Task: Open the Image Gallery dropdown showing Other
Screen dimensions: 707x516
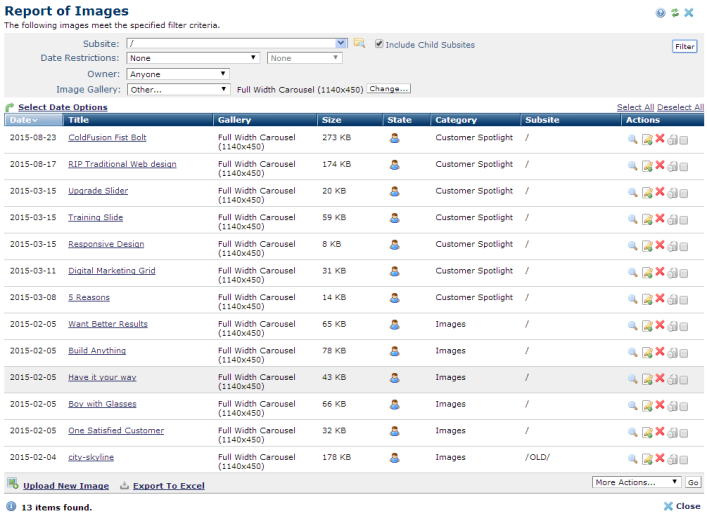Action: [x=178, y=89]
